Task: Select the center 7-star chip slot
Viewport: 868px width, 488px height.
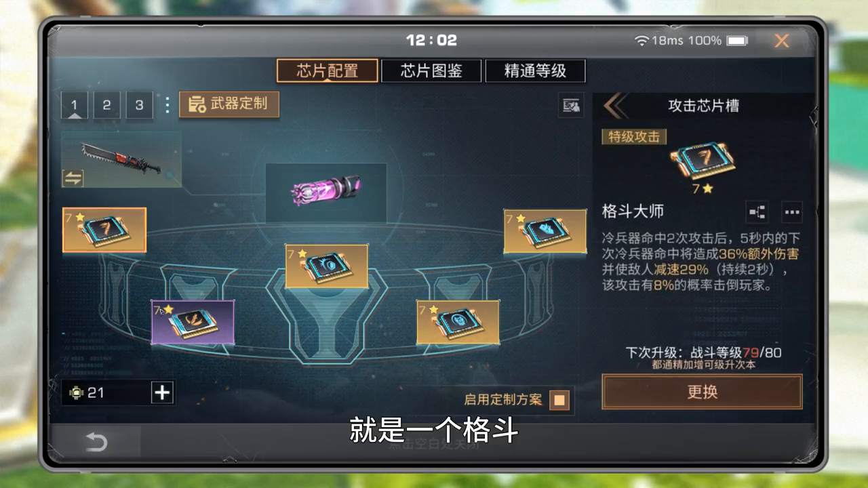Action: pyautogui.click(x=326, y=266)
